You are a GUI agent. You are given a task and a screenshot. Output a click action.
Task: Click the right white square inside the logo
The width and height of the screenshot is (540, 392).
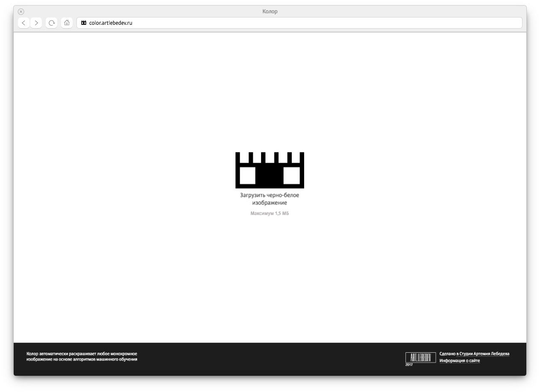click(292, 176)
